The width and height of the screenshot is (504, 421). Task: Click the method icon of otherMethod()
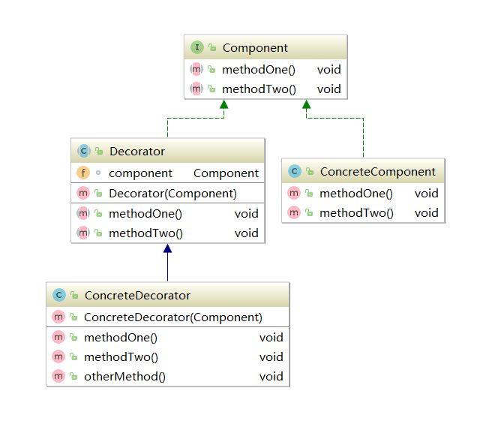tap(58, 376)
